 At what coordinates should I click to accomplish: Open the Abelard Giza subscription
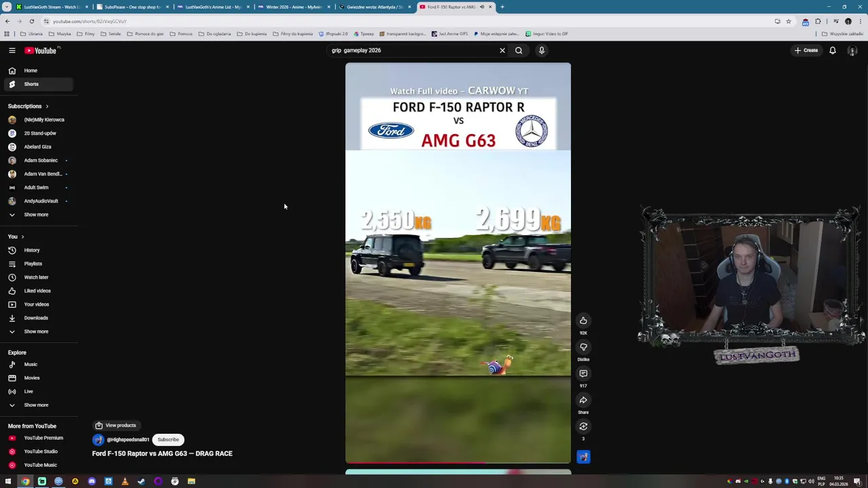39,146
